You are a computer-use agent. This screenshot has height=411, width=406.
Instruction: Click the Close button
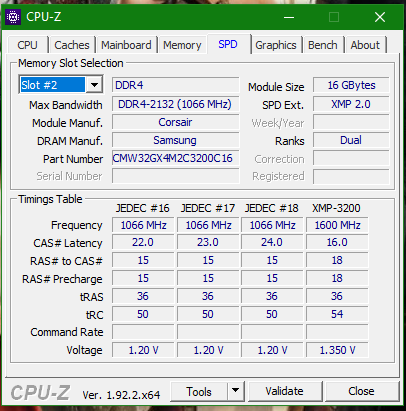tap(361, 391)
